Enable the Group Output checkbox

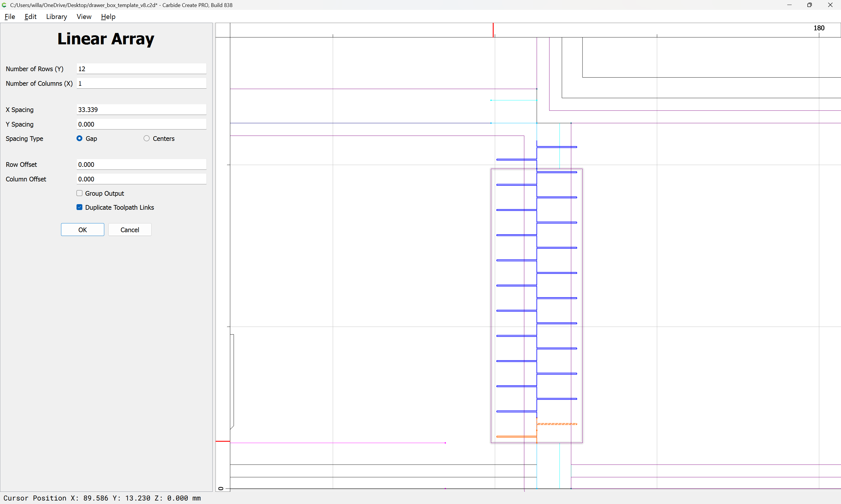79,193
